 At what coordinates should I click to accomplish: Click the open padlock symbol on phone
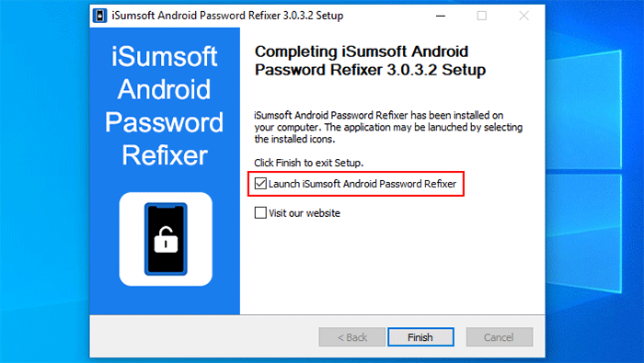pos(166,239)
